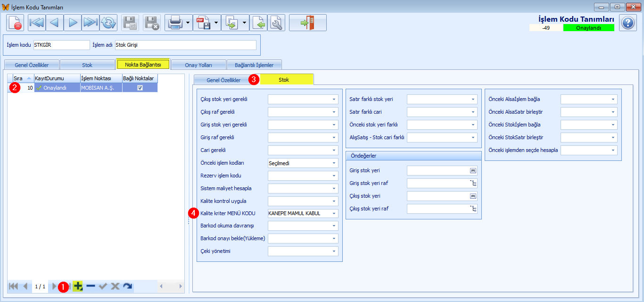The height and width of the screenshot is (302, 644).
Task: Click the new record document icon
Action: (16, 23)
